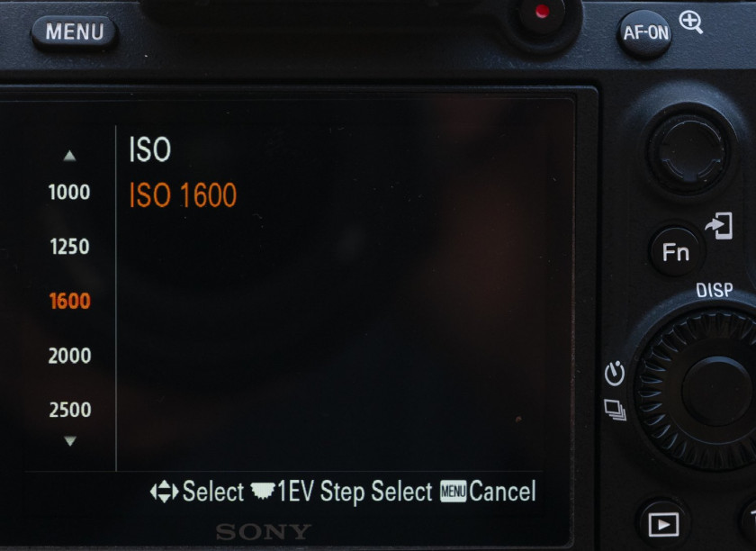Click the magnify zoom icon near AF-ON

click(691, 23)
